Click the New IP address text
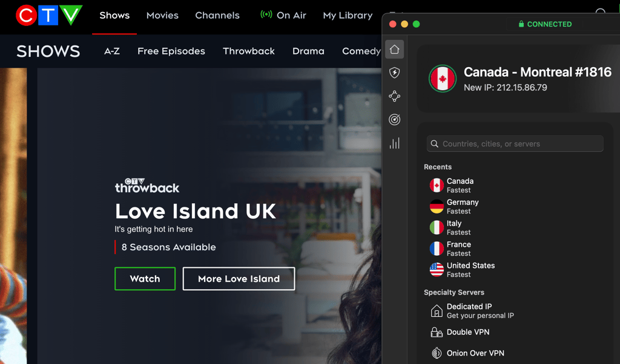The image size is (620, 364). tap(506, 88)
